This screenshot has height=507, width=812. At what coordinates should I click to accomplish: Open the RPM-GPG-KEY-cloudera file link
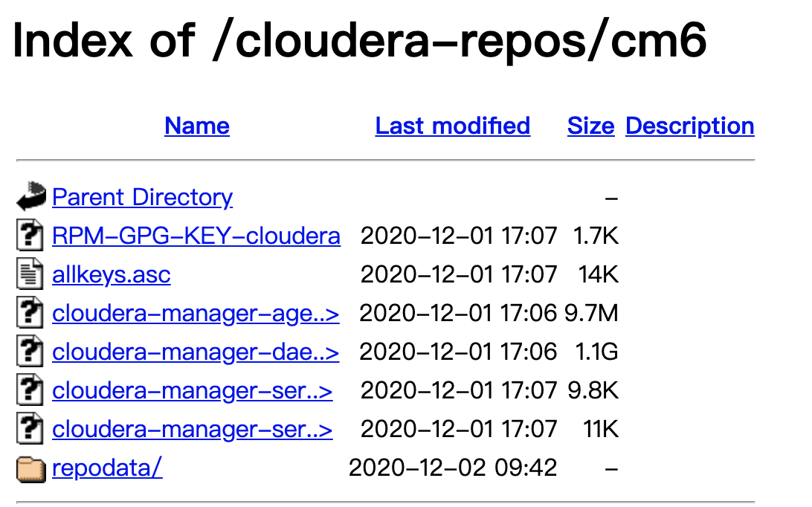coord(196,236)
